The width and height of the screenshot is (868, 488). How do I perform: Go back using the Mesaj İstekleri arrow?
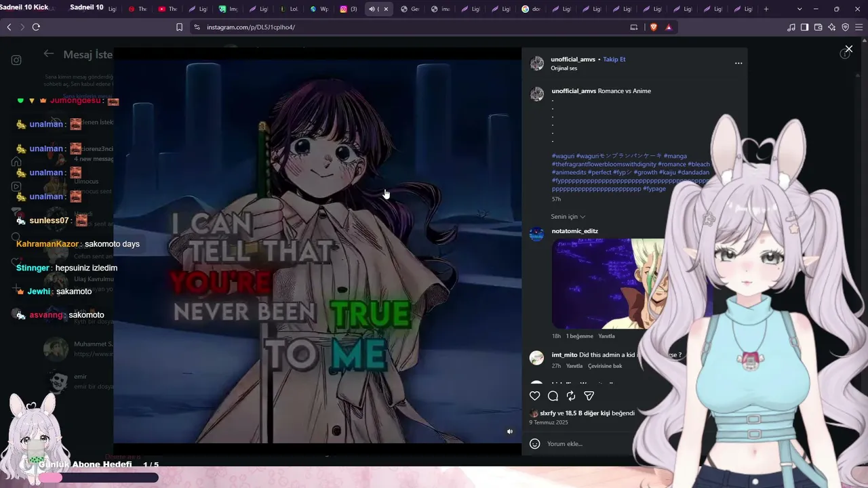(x=49, y=54)
